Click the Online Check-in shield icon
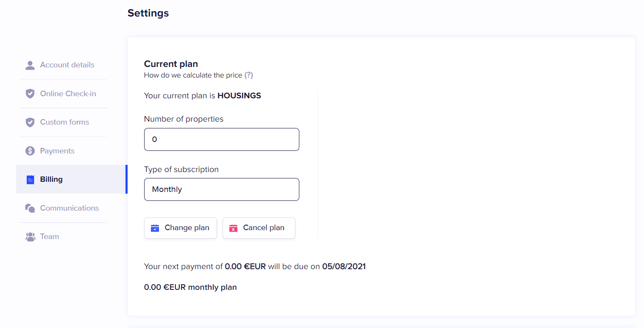Viewport: 644px width, 328px height. coord(30,94)
